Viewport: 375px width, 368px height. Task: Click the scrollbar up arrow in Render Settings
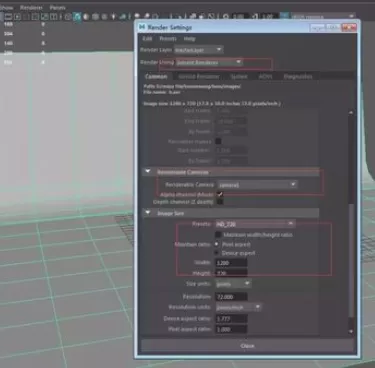click(x=351, y=113)
